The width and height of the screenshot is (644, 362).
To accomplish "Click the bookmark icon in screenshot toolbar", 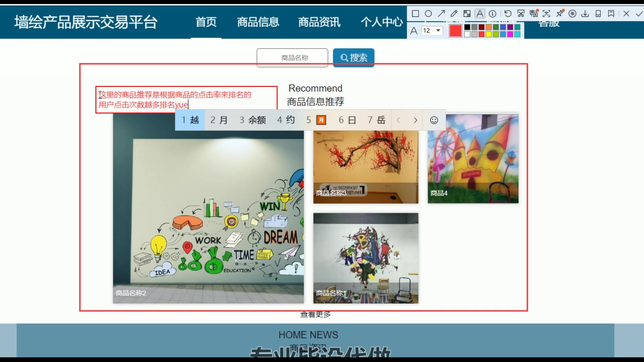I will pos(611,13).
